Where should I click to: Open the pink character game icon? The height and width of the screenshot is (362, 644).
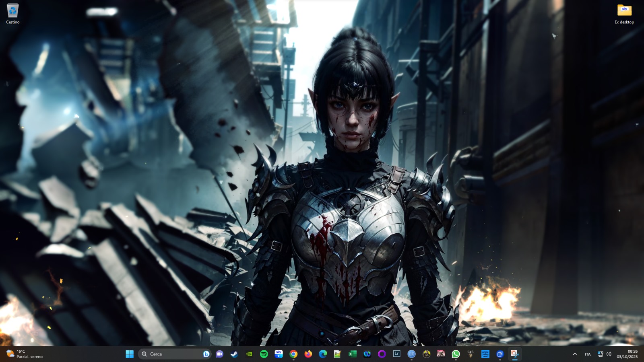[441, 354]
